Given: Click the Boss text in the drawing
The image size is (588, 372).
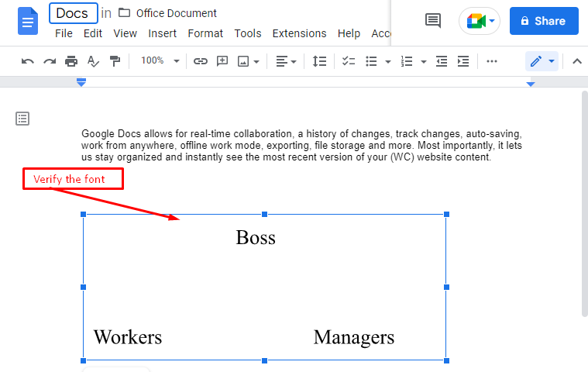Looking at the screenshot, I should [x=256, y=237].
